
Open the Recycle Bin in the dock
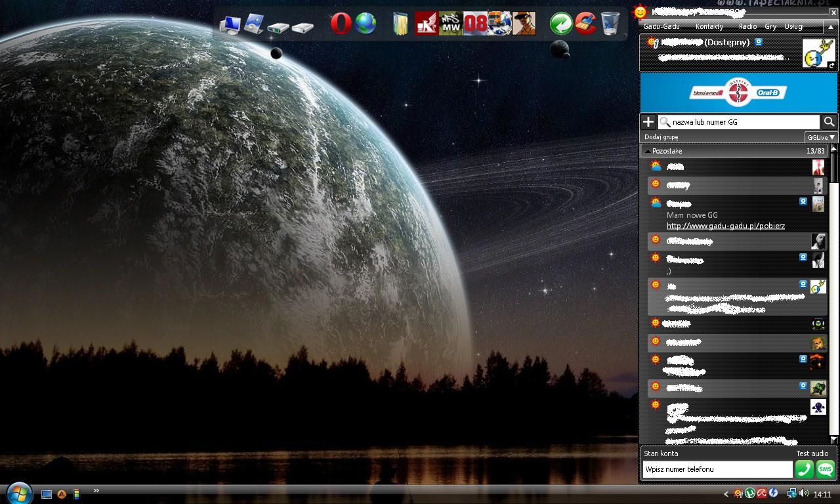610,24
